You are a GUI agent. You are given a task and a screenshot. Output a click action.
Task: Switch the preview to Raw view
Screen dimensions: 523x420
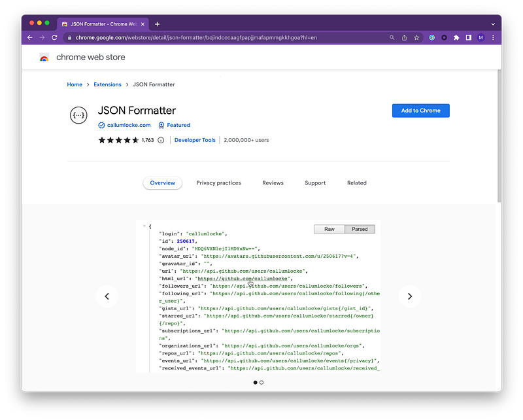pyautogui.click(x=329, y=229)
